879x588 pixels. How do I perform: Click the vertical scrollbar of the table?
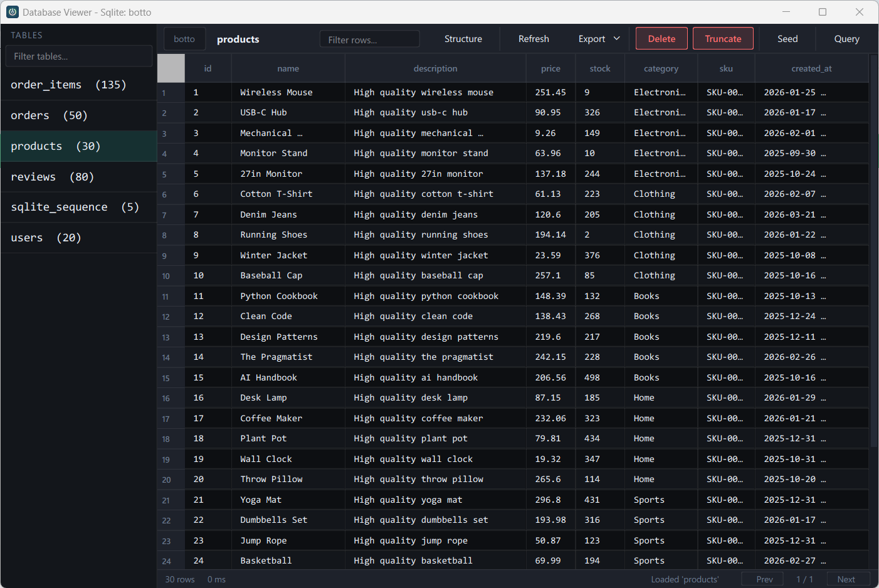pos(874,251)
